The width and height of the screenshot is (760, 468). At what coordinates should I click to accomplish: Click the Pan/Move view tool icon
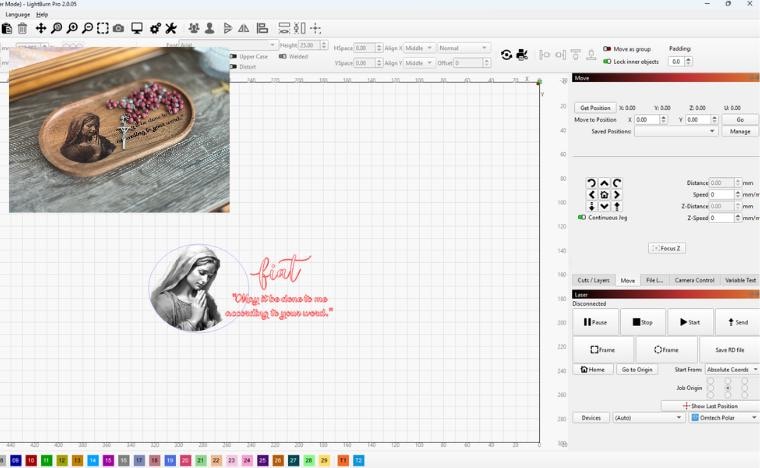[x=41, y=28]
